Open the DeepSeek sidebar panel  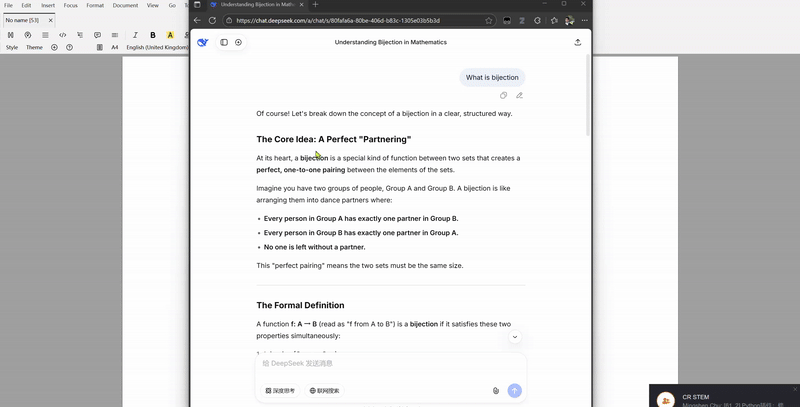[x=224, y=43]
